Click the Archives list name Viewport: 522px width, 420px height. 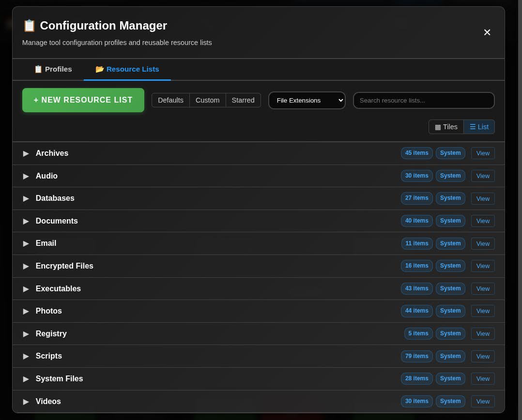(52, 153)
